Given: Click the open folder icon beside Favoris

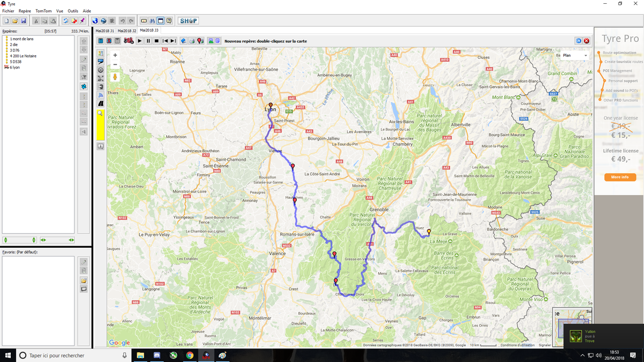Looking at the screenshot, I should pyautogui.click(x=84, y=280).
